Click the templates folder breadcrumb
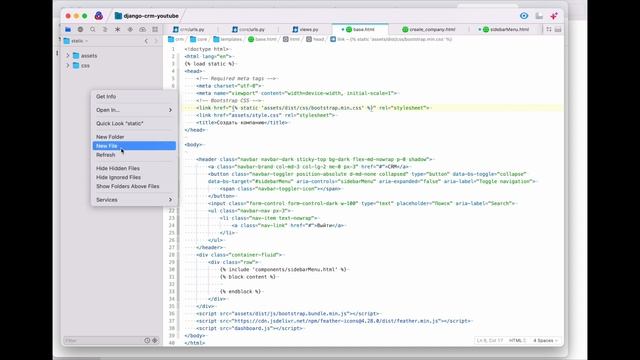Screen dimensions: 640x360 click(227, 39)
